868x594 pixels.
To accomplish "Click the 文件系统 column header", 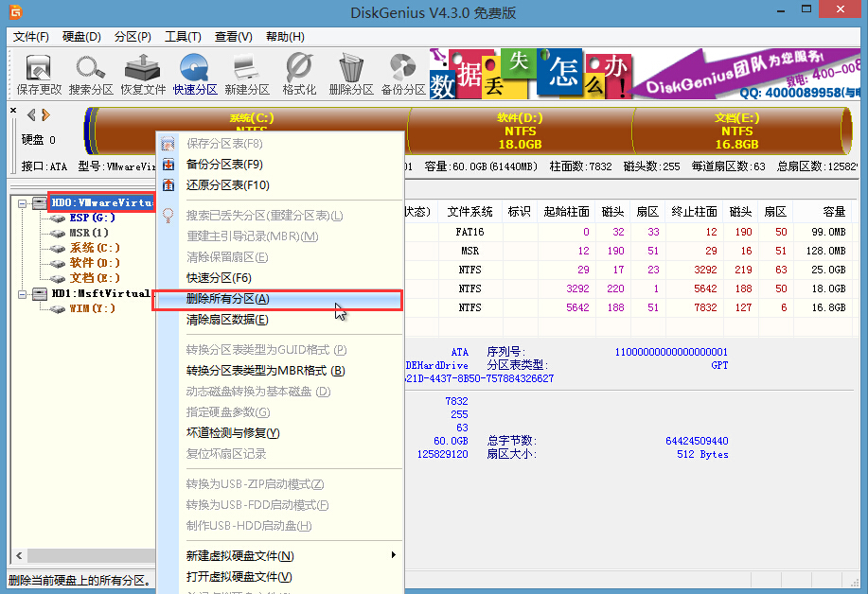I will click(469, 212).
